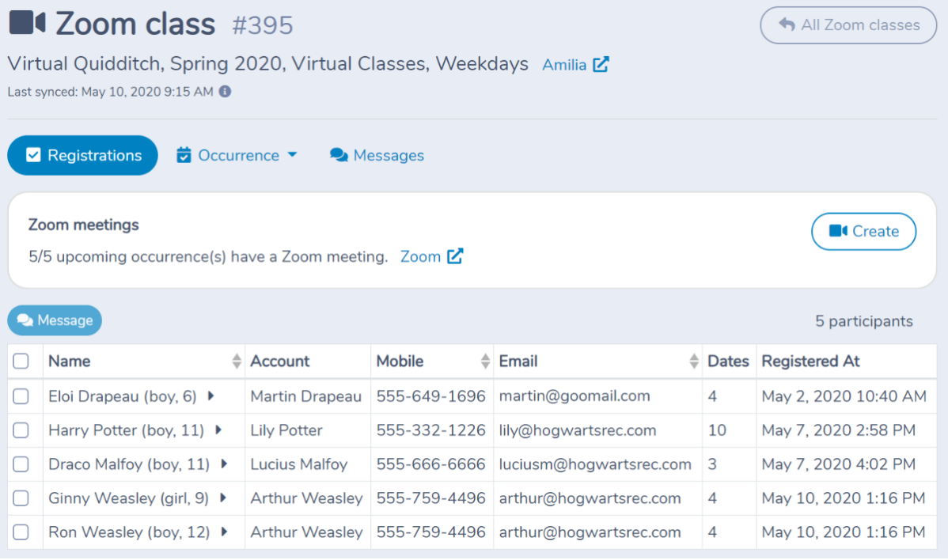The width and height of the screenshot is (948, 560).
Task: Open the Occurrence dropdown caret
Action: pyautogui.click(x=293, y=155)
